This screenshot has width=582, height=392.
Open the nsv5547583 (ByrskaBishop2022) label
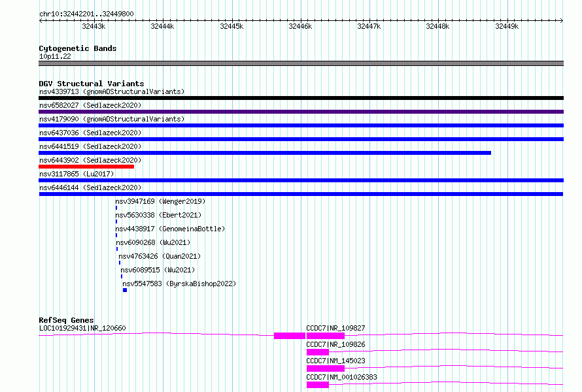pyautogui.click(x=179, y=284)
